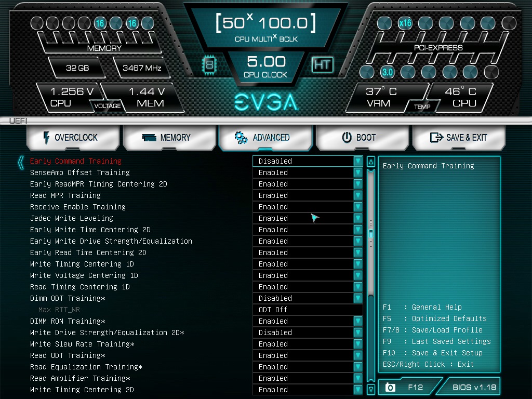
Task: Open Write Timing Centering 1D dropdown
Action: 308,264
